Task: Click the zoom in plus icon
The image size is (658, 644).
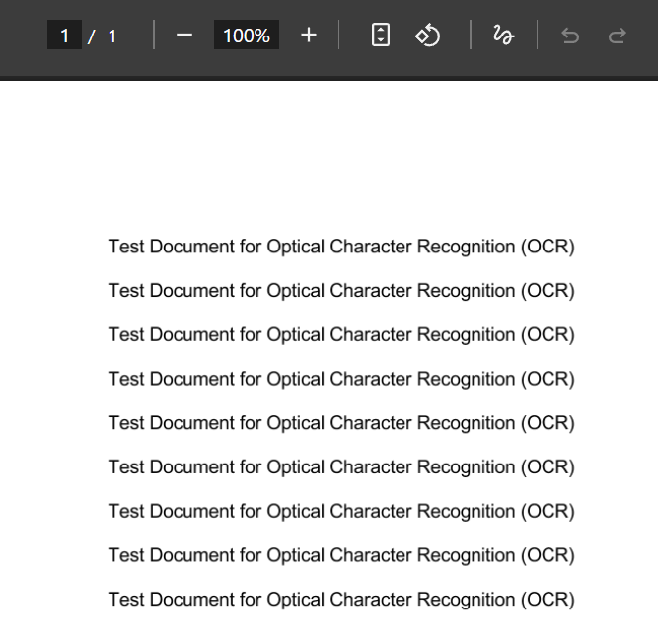Action: coord(309,36)
